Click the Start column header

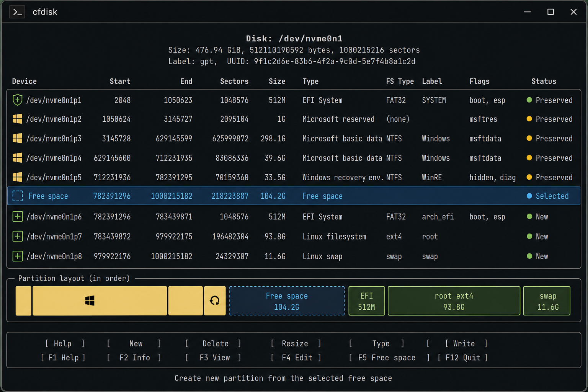coord(120,81)
